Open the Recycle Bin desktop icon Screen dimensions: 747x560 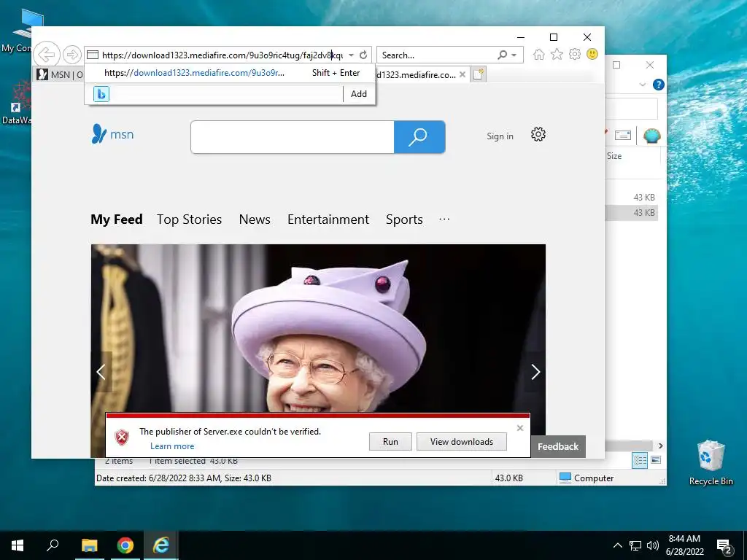point(711,462)
